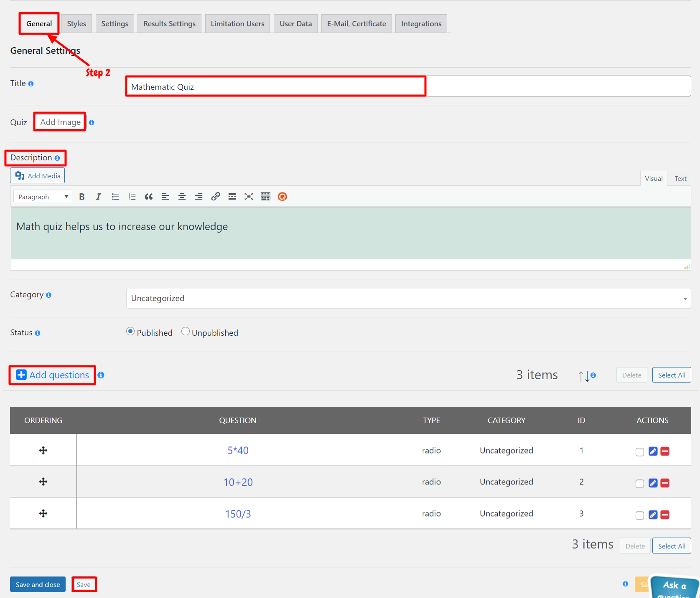Open the Paragraph format dropdown

[x=43, y=197]
